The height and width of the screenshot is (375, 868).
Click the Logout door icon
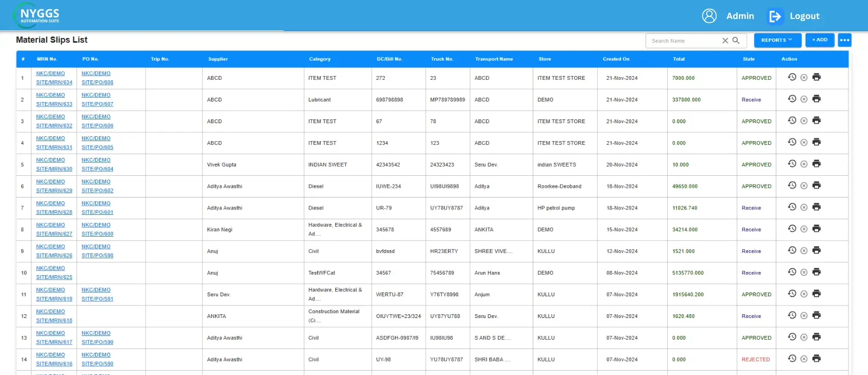tap(775, 16)
